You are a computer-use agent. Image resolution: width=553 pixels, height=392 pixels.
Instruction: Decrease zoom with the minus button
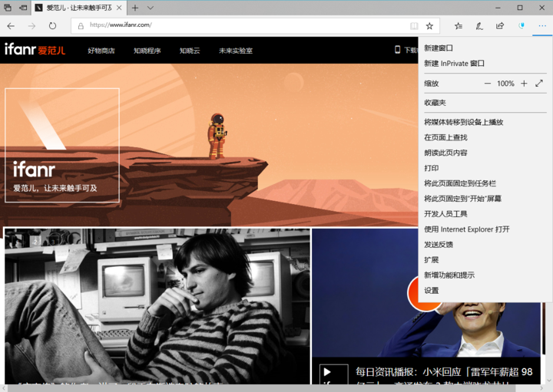[487, 83]
